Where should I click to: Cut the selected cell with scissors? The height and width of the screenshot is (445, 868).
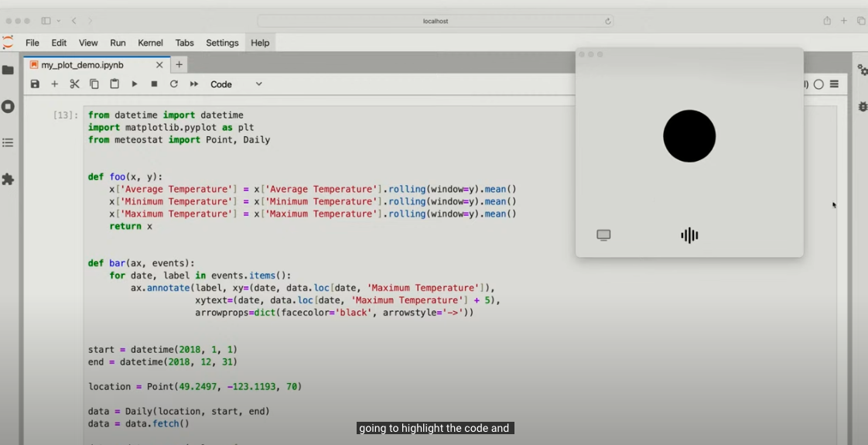point(75,84)
